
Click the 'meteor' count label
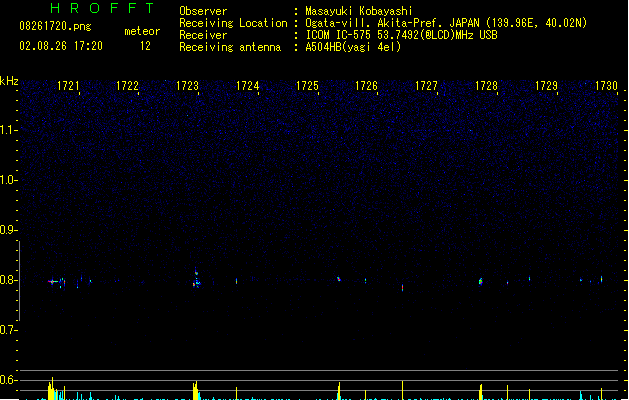coord(142,31)
